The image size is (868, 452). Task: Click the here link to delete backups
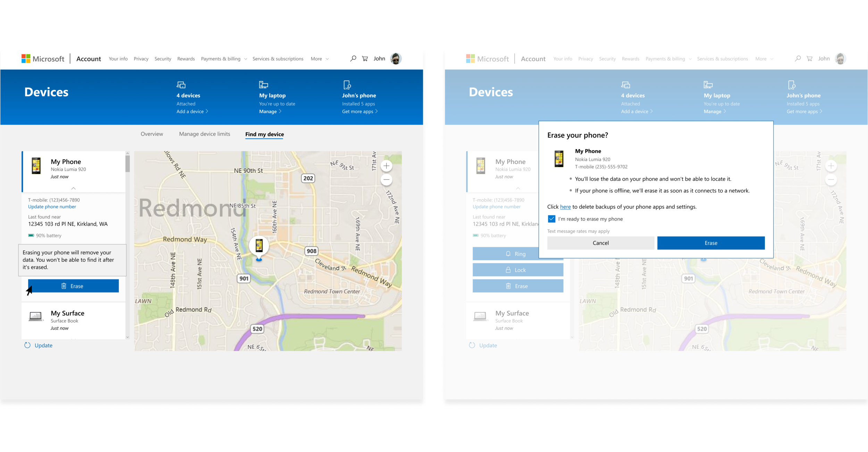(565, 207)
